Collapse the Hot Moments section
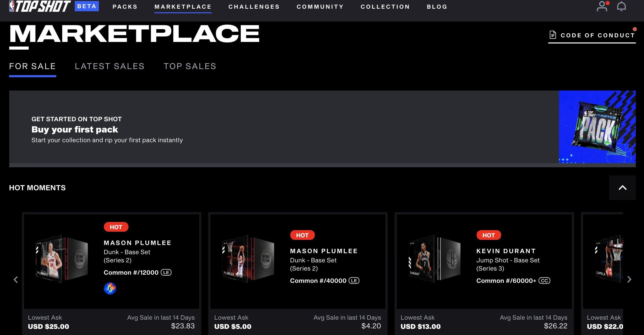Screen dimensions: 644x335 coord(622,188)
